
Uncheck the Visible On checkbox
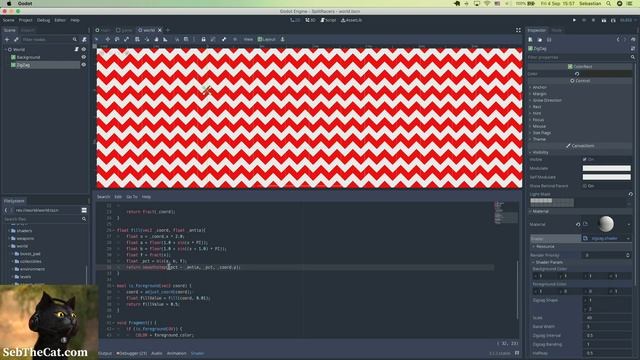(x=584, y=159)
